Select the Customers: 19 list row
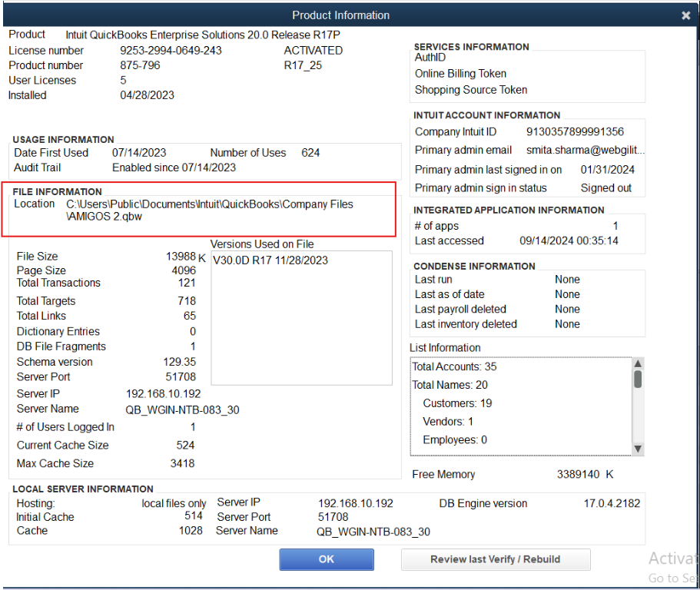This screenshot has height=590, width=700. [x=457, y=403]
